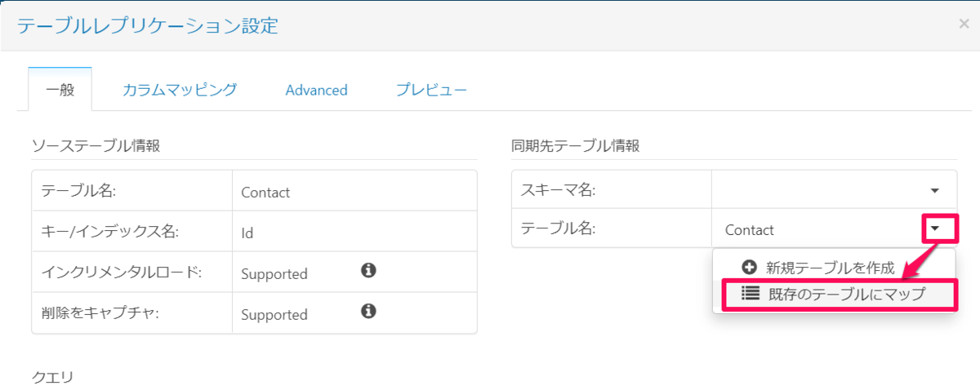980x390 pixels.
Task: Click list icon for 既存のテーブルにマップ
Action: 751,294
